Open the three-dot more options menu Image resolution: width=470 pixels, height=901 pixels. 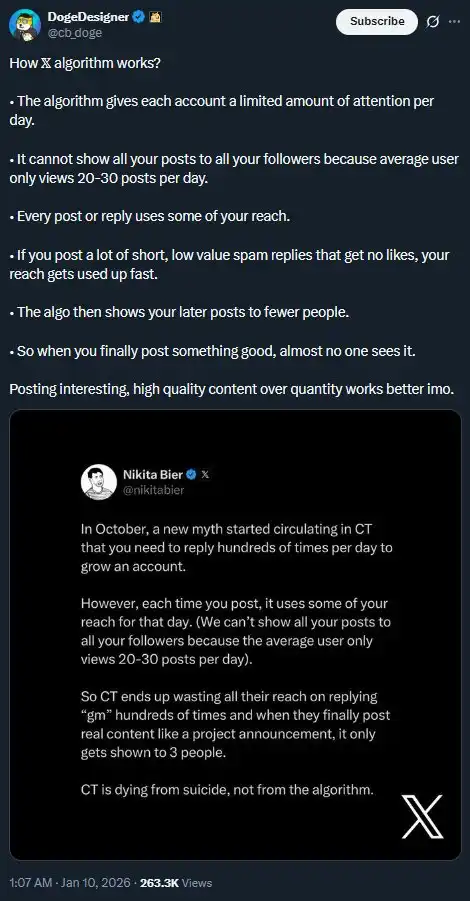pos(454,21)
